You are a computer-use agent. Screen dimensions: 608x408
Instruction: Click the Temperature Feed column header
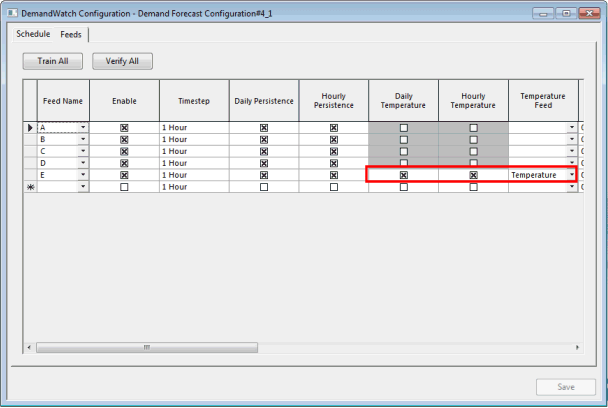coord(543,101)
